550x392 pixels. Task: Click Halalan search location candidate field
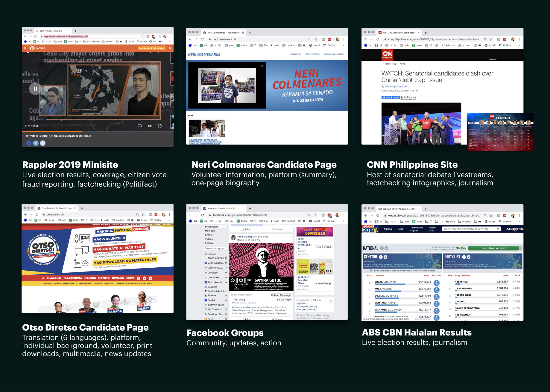pos(471,229)
